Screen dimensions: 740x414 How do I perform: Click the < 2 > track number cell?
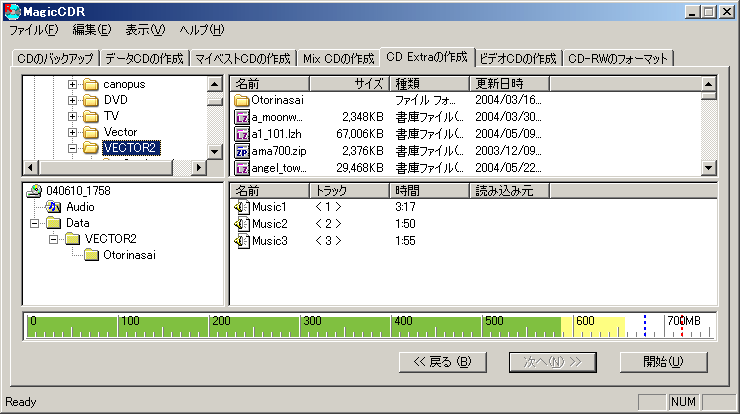pos(328,224)
